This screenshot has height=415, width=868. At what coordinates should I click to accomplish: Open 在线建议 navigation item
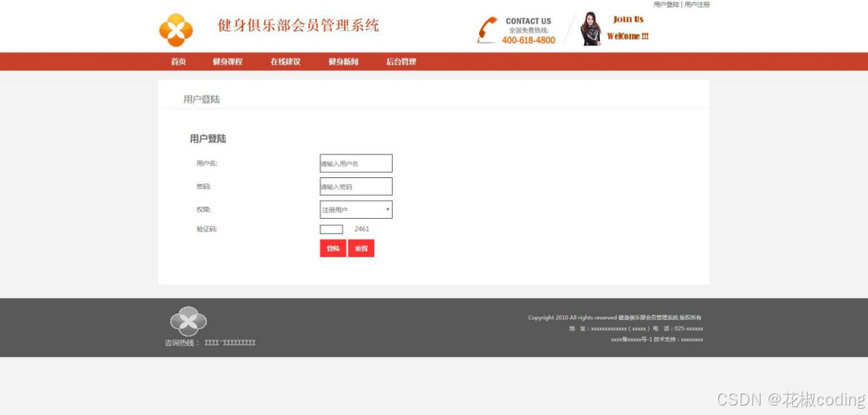click(x=285, y=61)
